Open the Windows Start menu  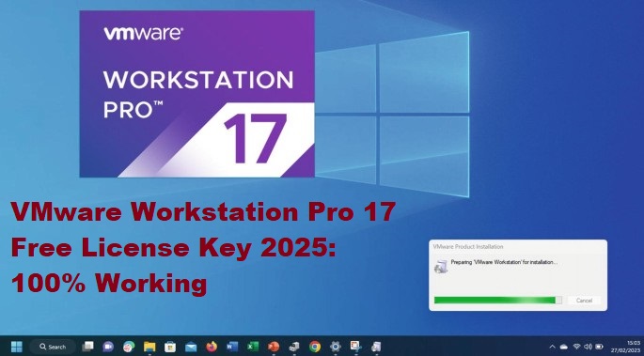[17, 347]
